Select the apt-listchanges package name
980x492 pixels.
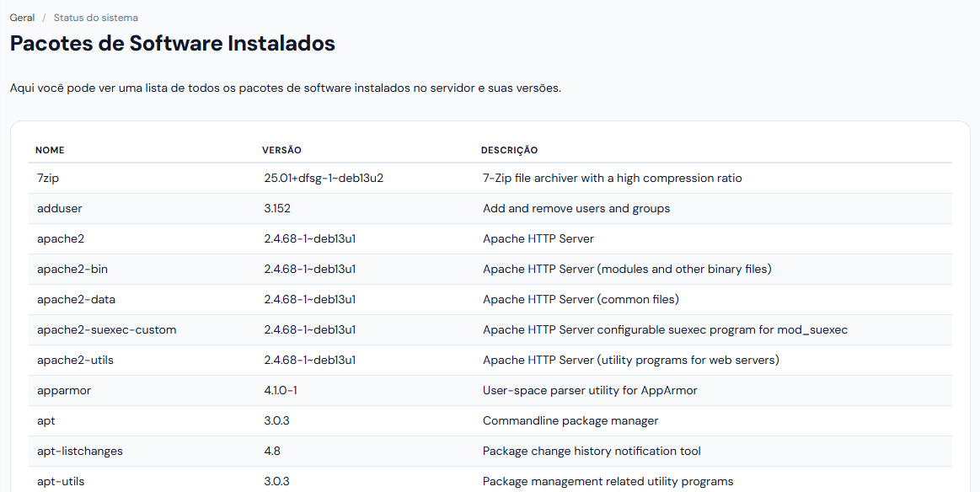coord(80,452)
